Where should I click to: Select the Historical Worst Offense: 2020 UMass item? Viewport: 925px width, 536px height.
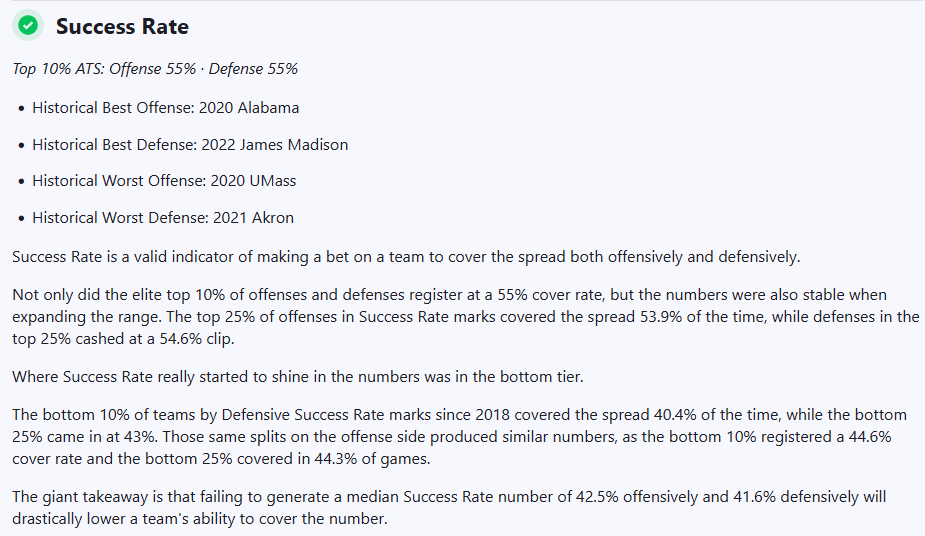coord(164,181)
